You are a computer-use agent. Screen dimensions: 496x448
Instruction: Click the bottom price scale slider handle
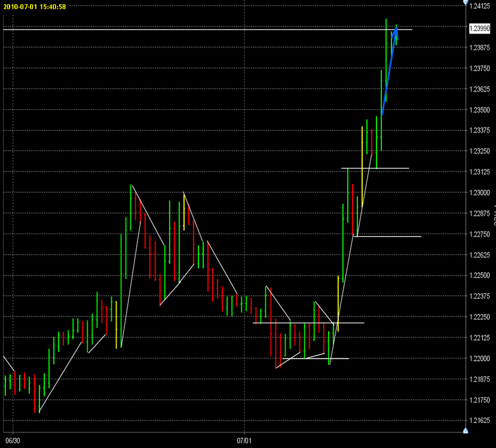click(x=466, y=431)
